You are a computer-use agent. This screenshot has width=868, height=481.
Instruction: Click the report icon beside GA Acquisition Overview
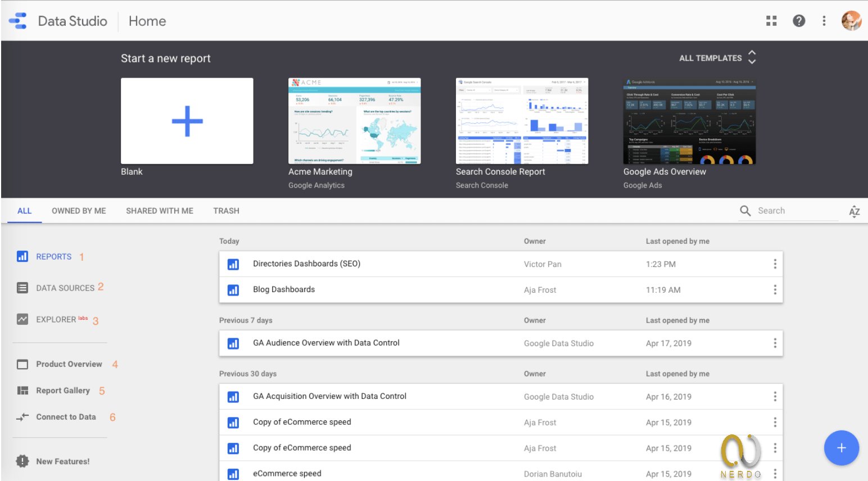coord(233,397)
